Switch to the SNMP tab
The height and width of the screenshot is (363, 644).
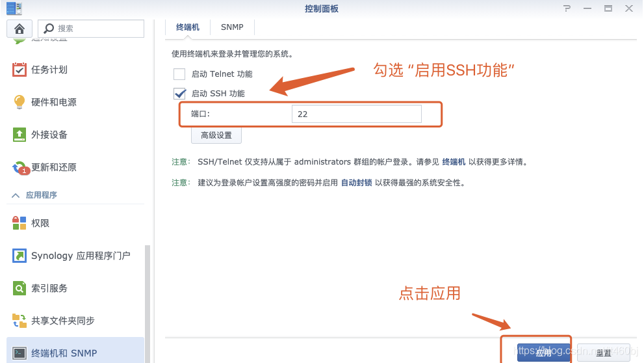[x=232, y=27]
